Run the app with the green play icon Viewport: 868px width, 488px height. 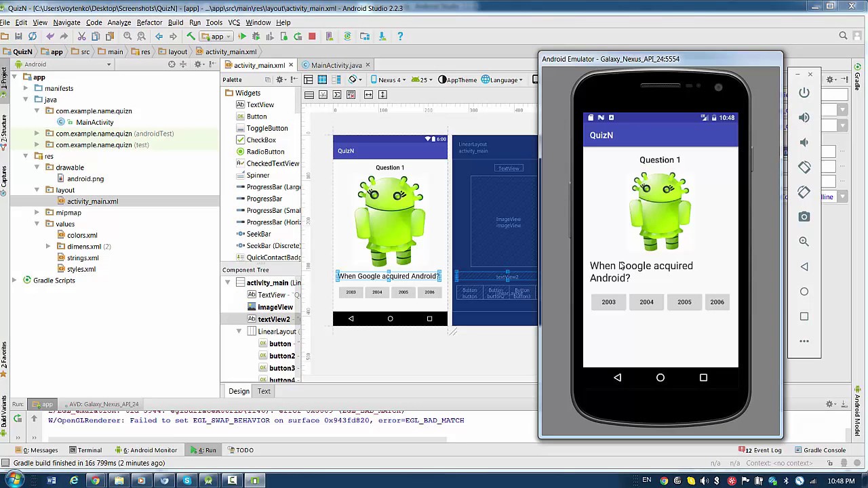point(242,37)
